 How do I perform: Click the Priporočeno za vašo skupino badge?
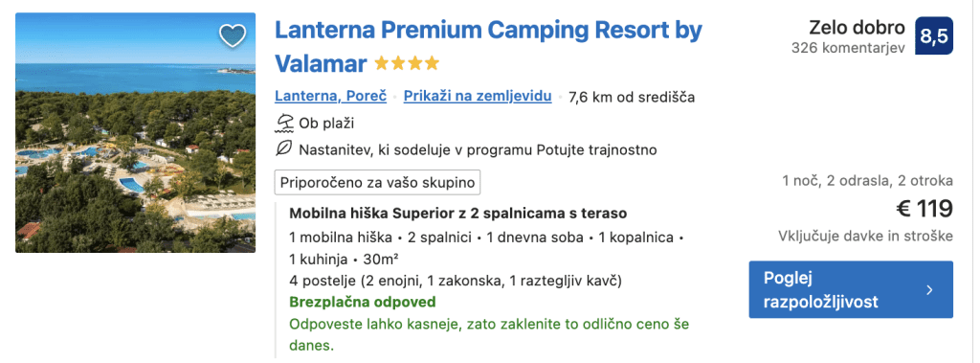(377, 182)
